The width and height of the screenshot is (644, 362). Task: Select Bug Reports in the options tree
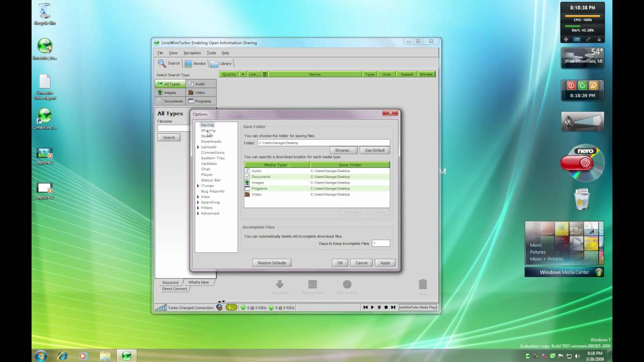pyautogui.click(x=212, y=191)
